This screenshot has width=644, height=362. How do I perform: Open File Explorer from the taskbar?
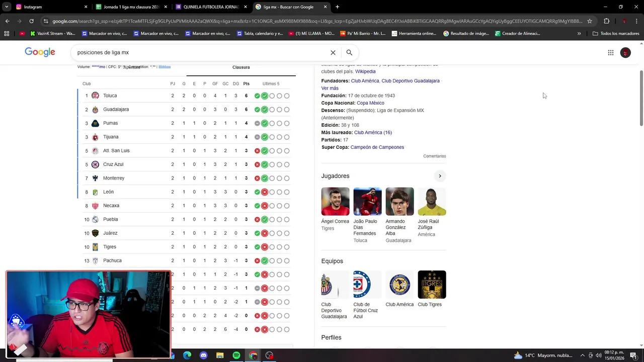(x=220, y=355)
